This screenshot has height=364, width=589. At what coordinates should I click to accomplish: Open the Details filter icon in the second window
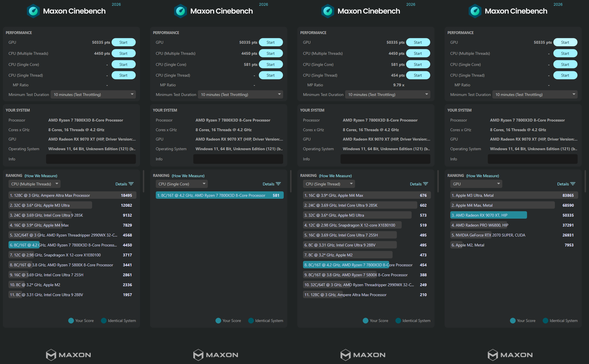tap(278, 184)
